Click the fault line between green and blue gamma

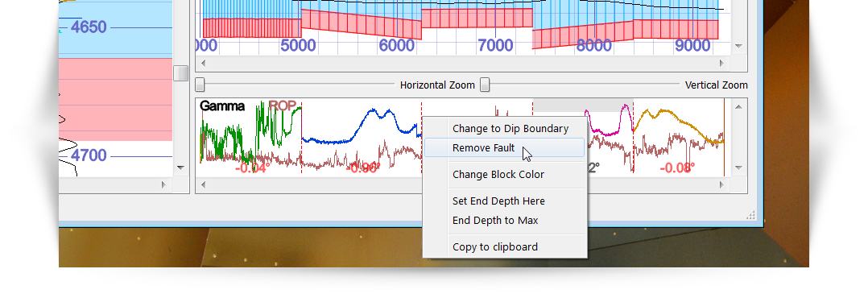coord(302,138)
